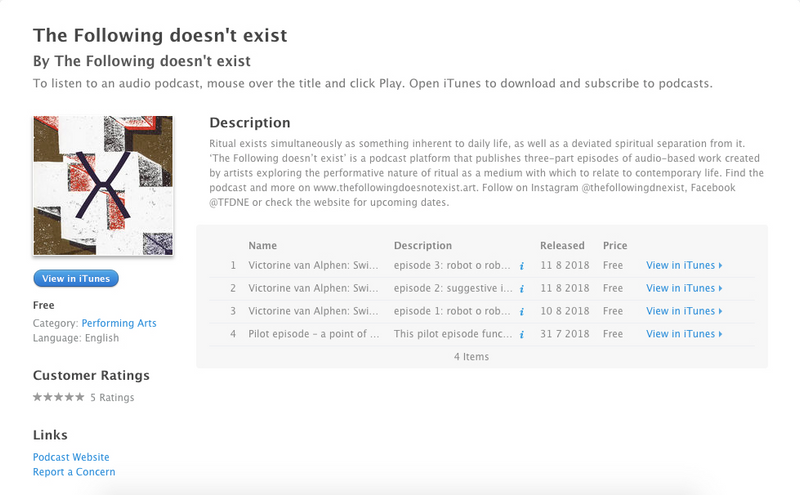Viewport: 800px width, 495px height.
Task: Click info icon beside pilot episode description
Action: tap(522, 335)
